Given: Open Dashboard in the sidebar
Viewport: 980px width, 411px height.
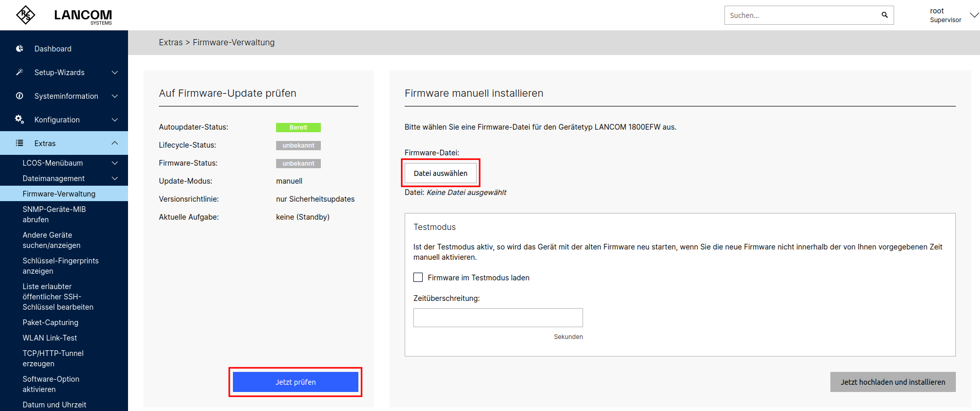Looking at the screenshot, I should 64,49.
